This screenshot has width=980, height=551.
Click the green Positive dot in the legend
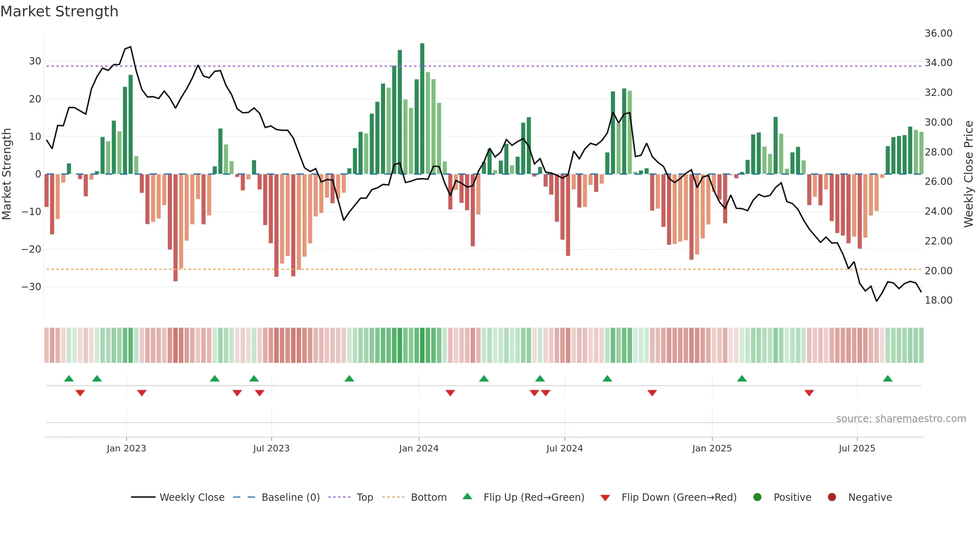pyautogui.click(x=757, y=497)
